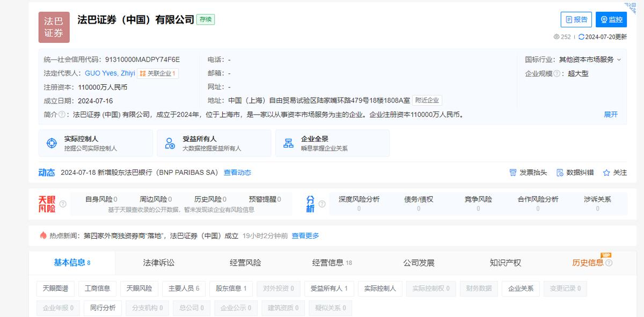Expand the company intro with 展开

(611, 114)
